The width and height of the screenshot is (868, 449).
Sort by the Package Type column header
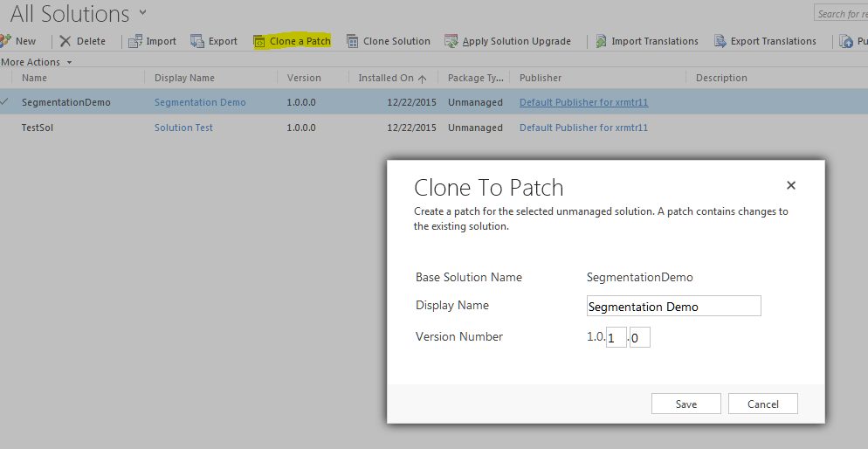(474, 78)
